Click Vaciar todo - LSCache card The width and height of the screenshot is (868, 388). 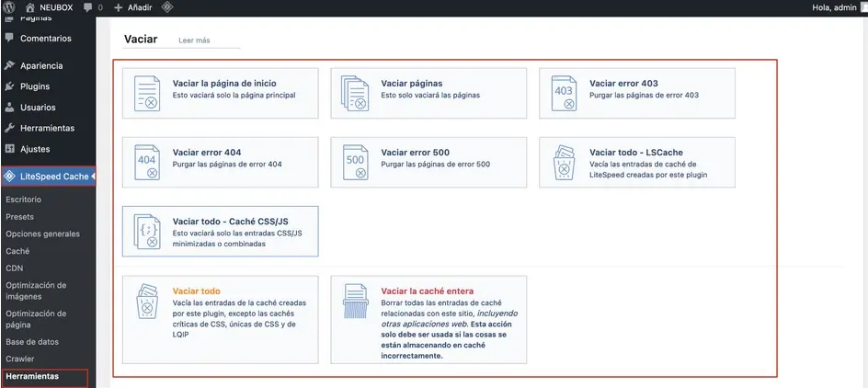(637, 162)
